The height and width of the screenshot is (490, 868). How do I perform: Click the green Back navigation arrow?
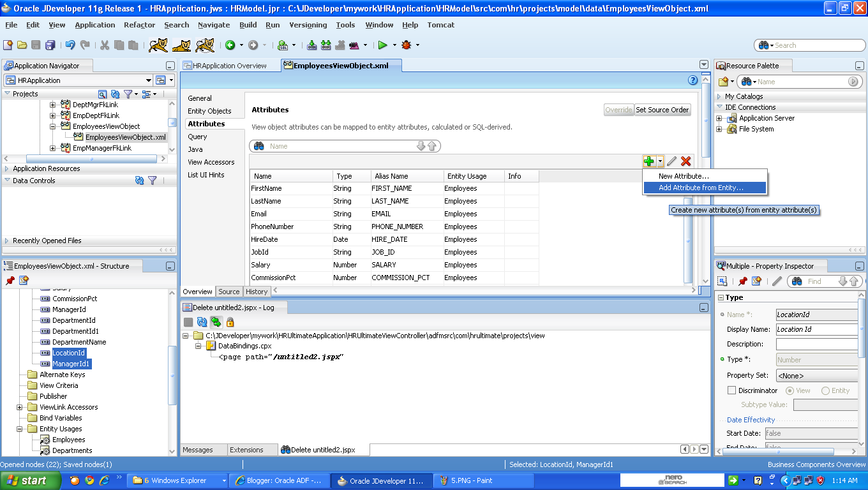[x=230, y=45]
